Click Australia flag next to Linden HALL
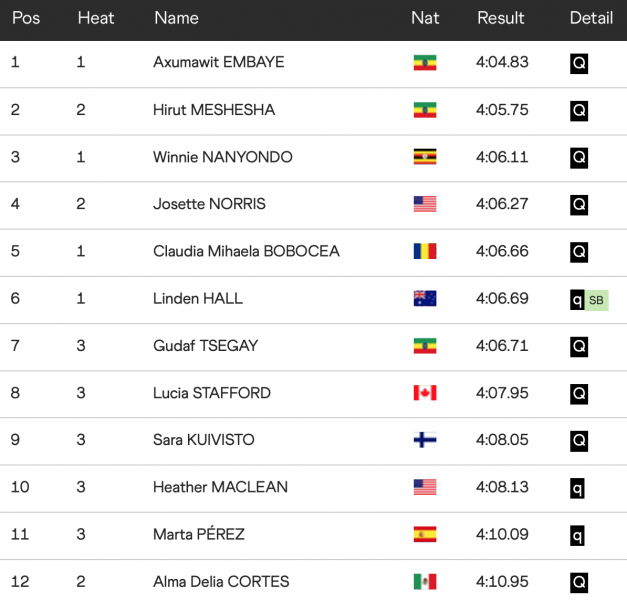 point(425,298)
